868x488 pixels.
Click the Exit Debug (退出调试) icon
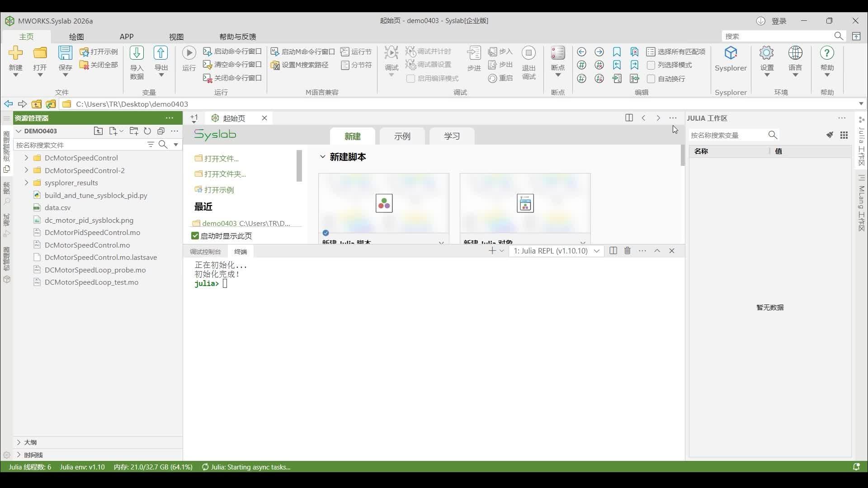528,53
